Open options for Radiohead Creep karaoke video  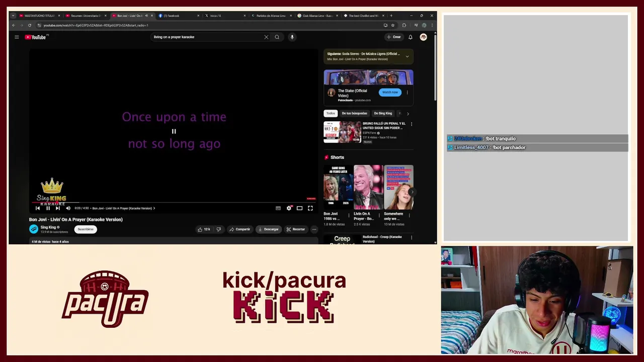click(412, 237)
